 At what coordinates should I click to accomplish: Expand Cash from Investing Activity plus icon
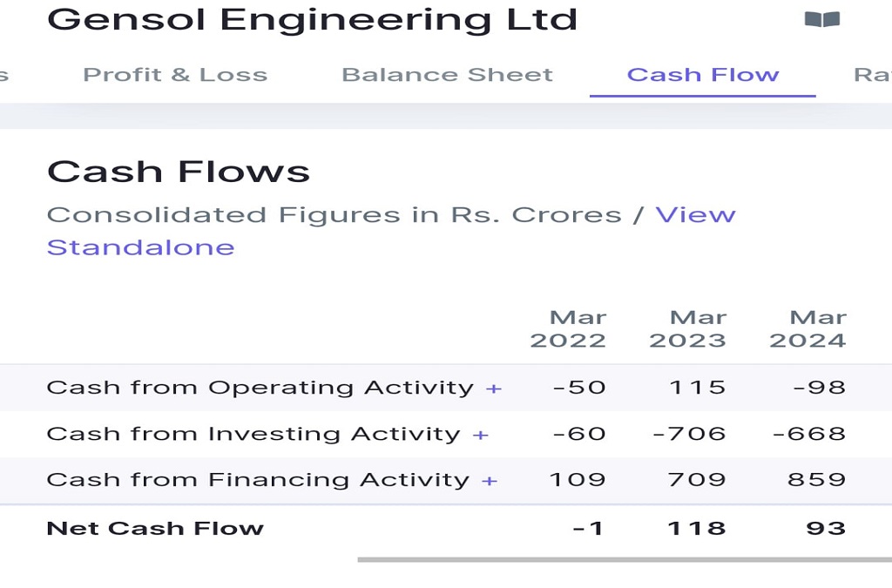pos(480,435)
